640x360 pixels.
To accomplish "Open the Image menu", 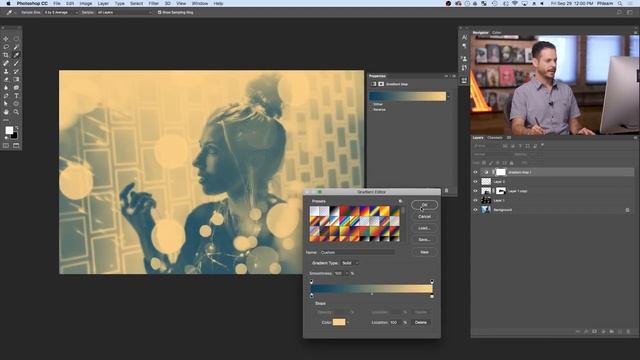I will click(x=86, y=3).
